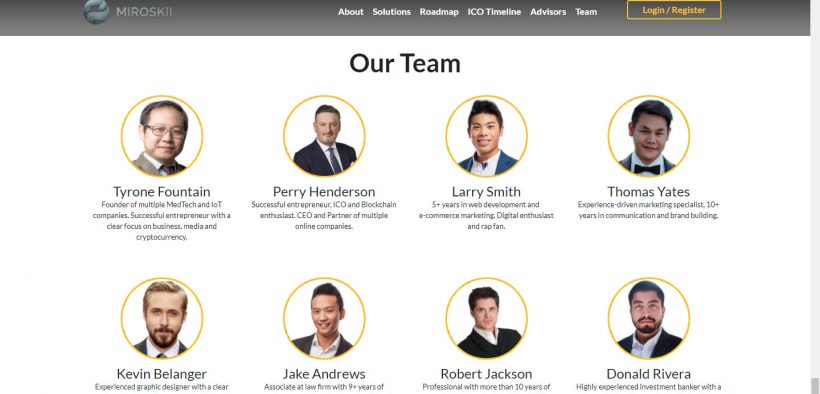This screenshot has height=394, width=820.
Task: Click the vertical page scrollbar
Action: (x=815, y=197)
